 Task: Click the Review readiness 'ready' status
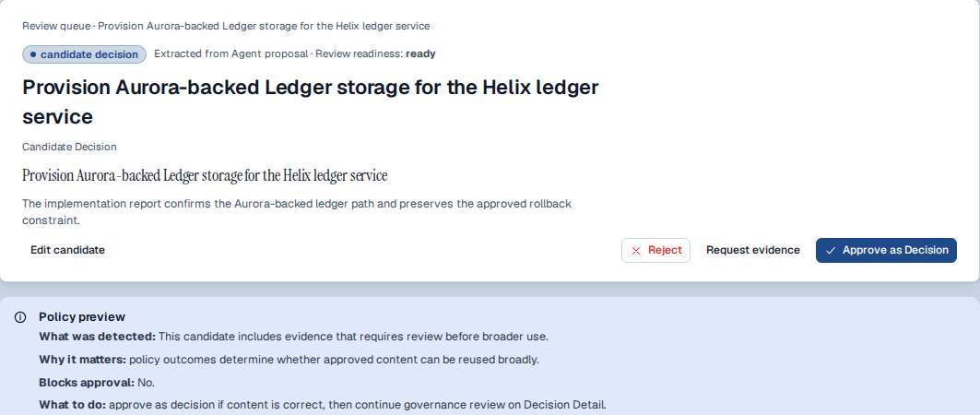click(420, 53)
